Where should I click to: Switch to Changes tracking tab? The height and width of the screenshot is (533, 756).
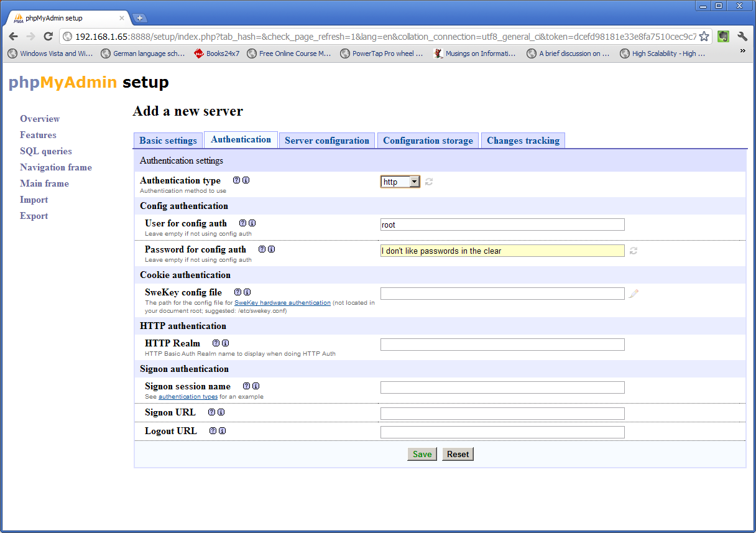(523, 141)
